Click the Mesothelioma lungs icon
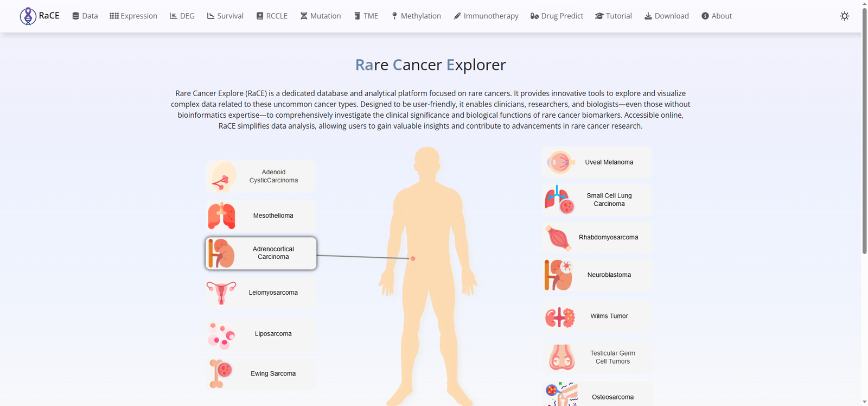Image resolution: width=868 pixels, height=406 pixels. tap(221, 215)
